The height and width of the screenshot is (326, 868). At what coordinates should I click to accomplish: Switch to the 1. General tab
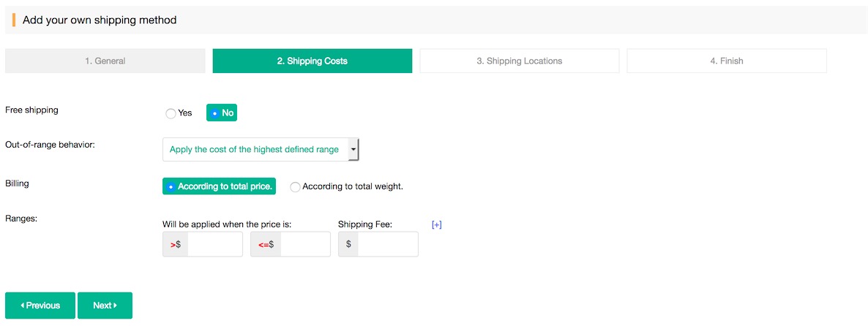(x=105, y=61)
